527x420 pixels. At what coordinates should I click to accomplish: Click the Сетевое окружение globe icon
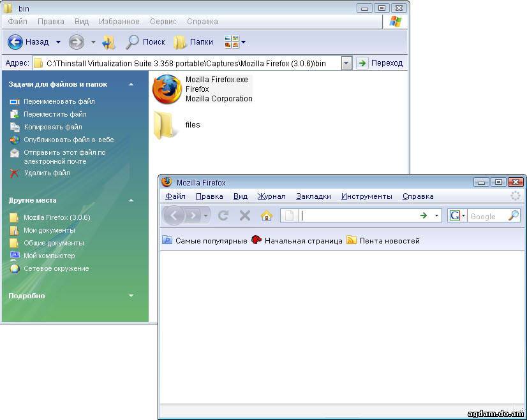[x=15, y=268]
